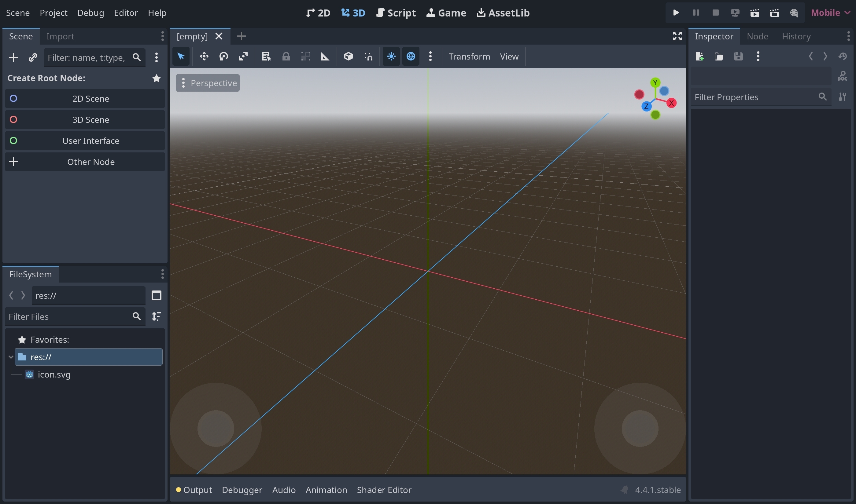Open the Help menu
Screen dimensions: 856x504
coord(157,13)
